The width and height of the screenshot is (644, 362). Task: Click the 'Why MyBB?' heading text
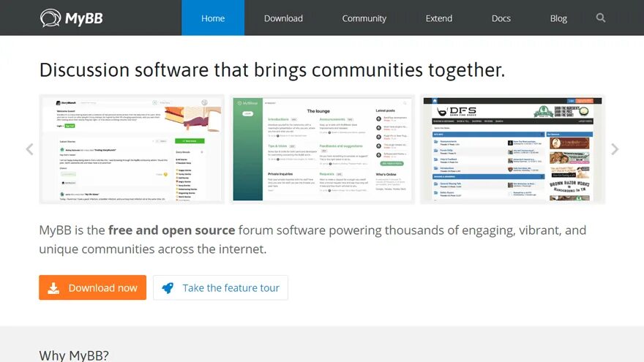tap(74, 355)
